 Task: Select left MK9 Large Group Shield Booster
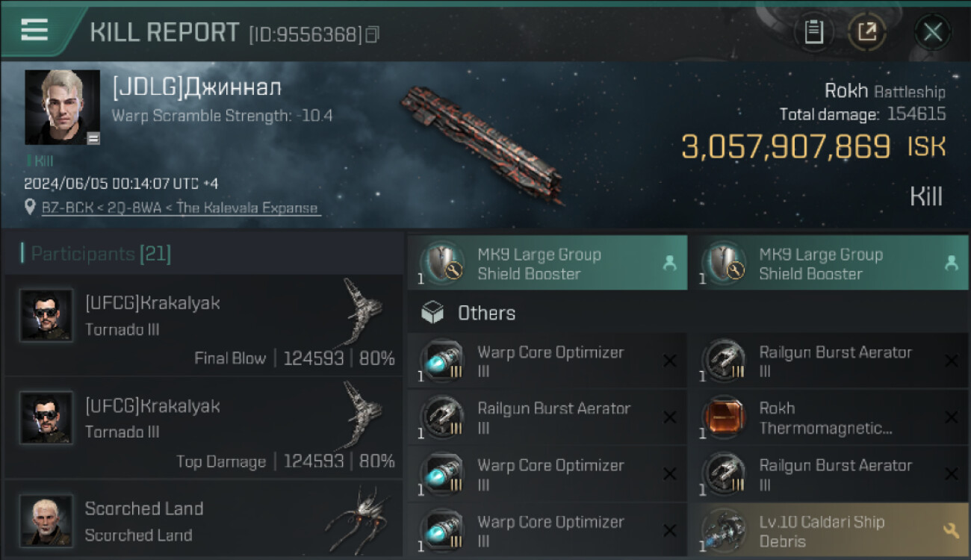click(x=547, y=264)
